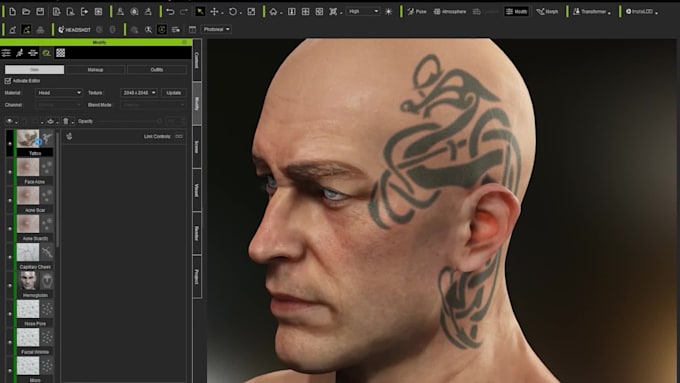The height and width of the screenshot is (383, 680).
Task: Click the sun lighting icon
Action: click(389, 12)
